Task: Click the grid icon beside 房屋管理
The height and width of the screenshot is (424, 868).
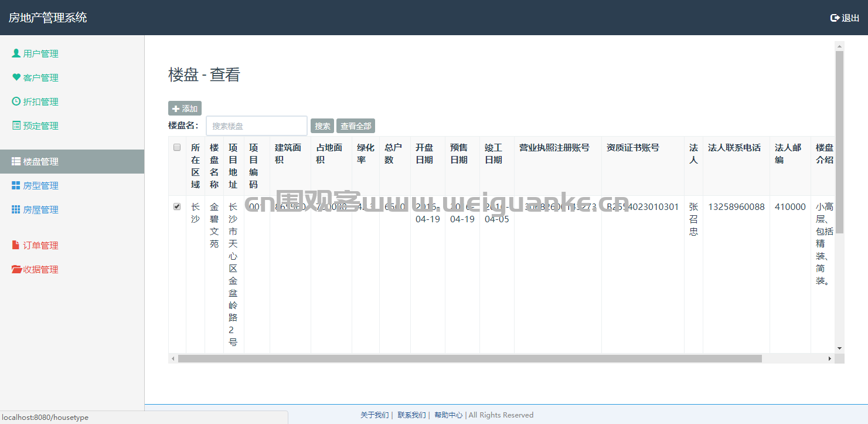Action: click(x=16, y=209)
